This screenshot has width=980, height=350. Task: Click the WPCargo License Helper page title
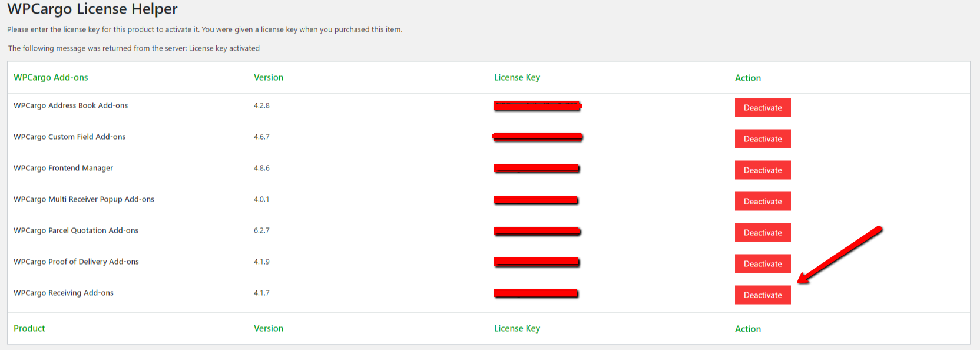point(92,9)
